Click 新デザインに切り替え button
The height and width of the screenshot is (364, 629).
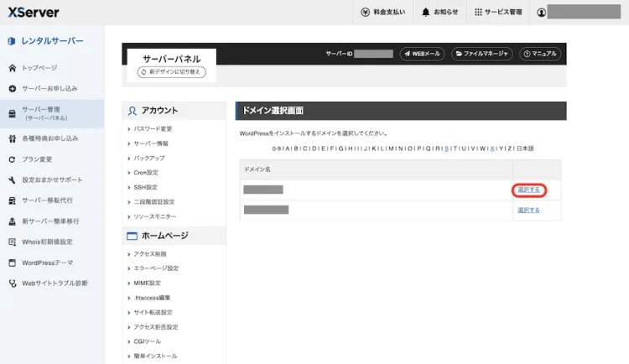click(x=172, y=72)
